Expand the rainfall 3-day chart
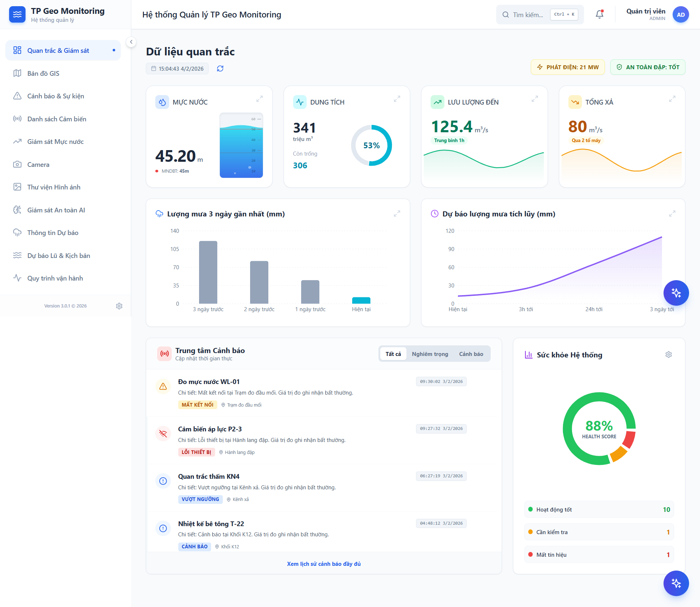 [x=397, y=214]
